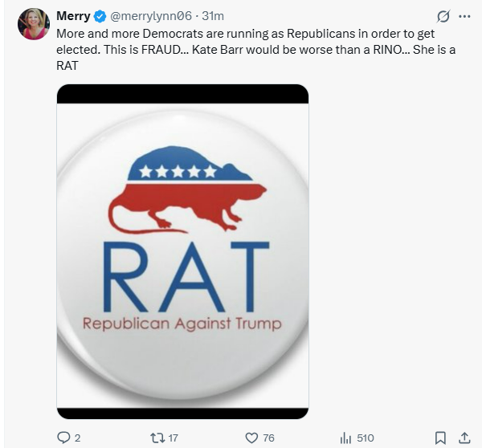Repost using the retweet arrows icon
This screenshot has height=448, width=482.
pyautogui.click(x=157, y=438)
